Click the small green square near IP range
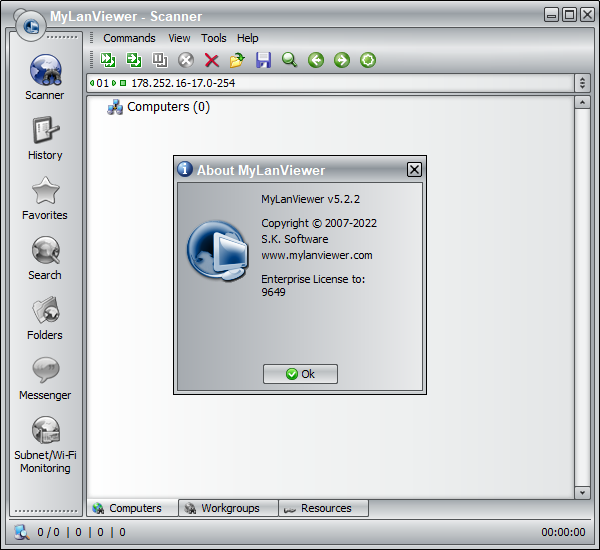Image resolution: width=600 pixels, height=550 pixels. pos(123,83)
